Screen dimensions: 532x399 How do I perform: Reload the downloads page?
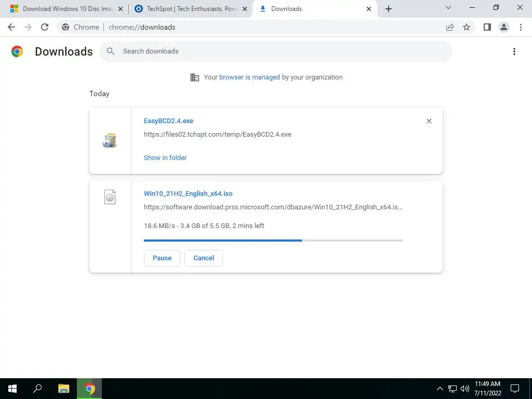click(x=45, y=27)
